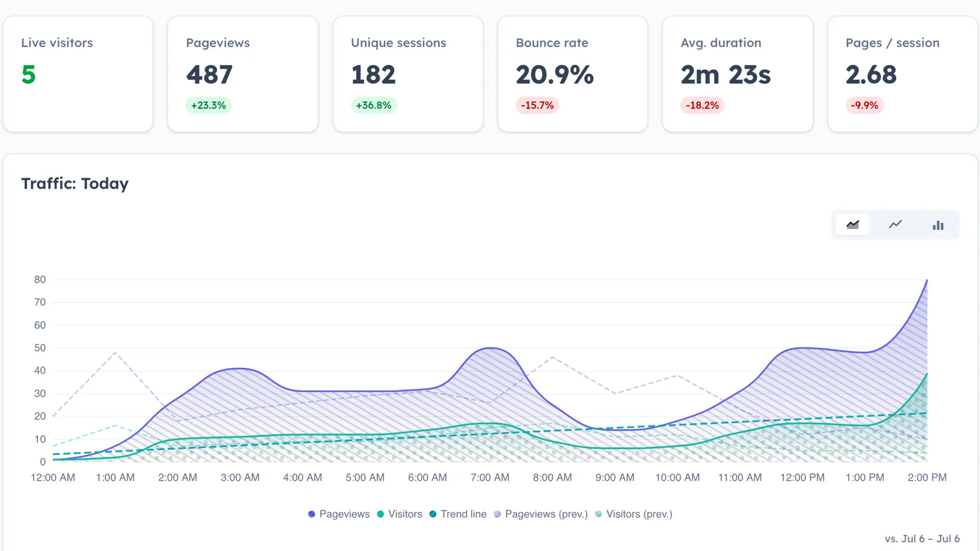Open the Unique sessions stat card
The image size is (980, 551).
(x=408, y=74)
